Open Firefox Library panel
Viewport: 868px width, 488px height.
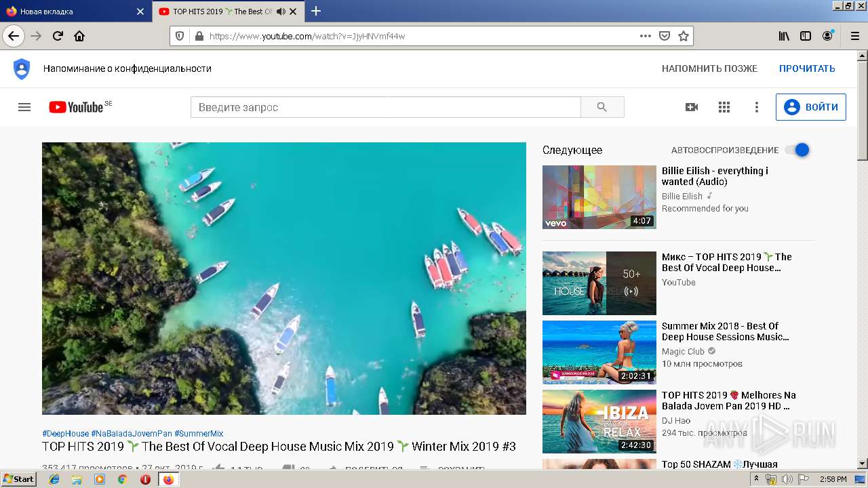(784, 36)
